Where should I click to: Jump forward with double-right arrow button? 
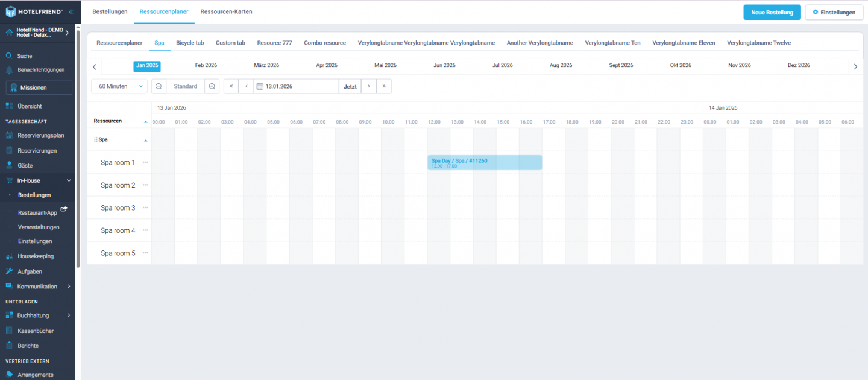pyautogui.click(x=384, y=86)
